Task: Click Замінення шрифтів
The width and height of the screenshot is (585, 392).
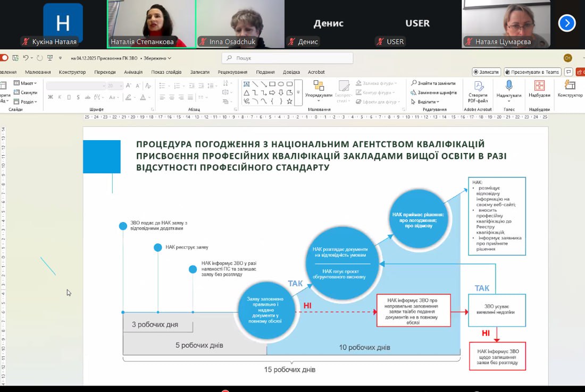Action: click(x=434, y=92)
